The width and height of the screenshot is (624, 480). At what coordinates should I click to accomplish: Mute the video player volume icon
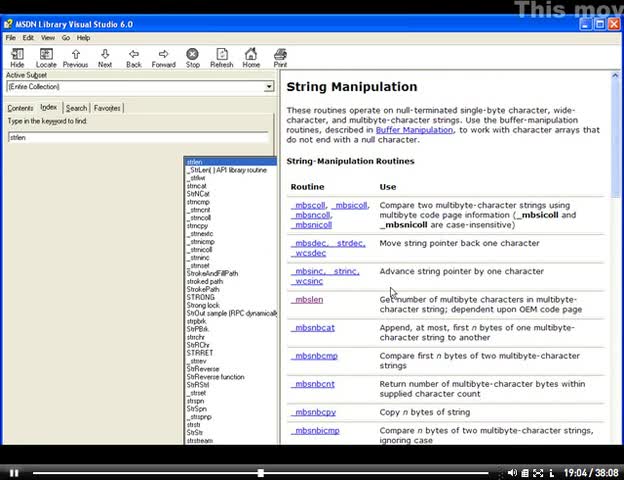coord(512,473)
